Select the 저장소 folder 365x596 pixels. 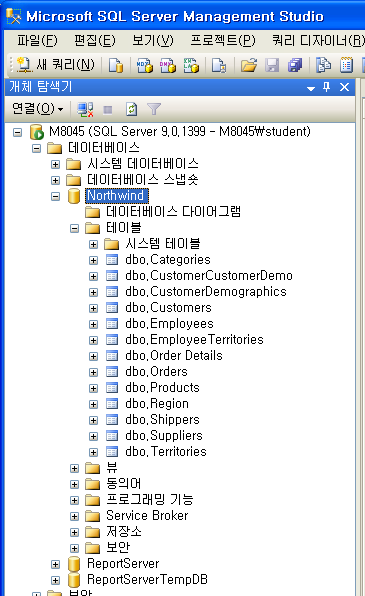pos(124,531)
